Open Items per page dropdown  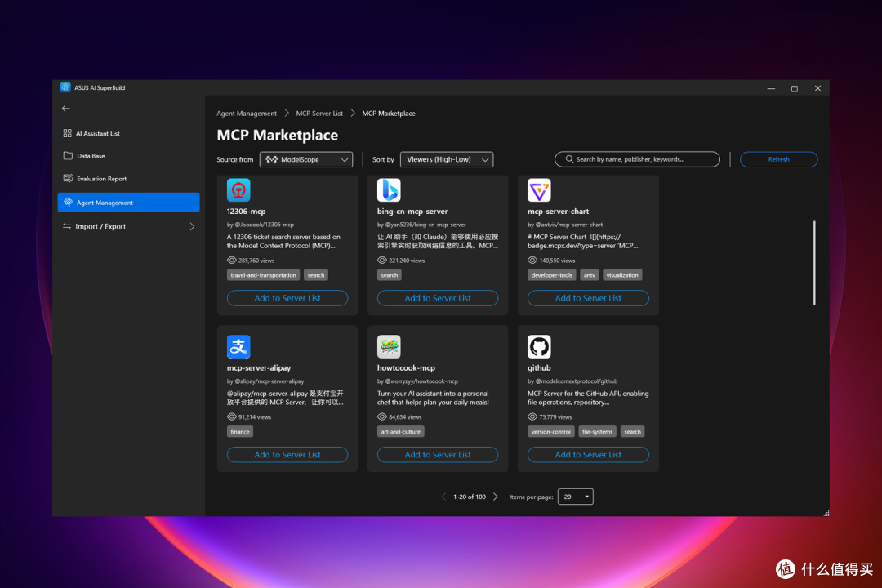click(576, 497)
